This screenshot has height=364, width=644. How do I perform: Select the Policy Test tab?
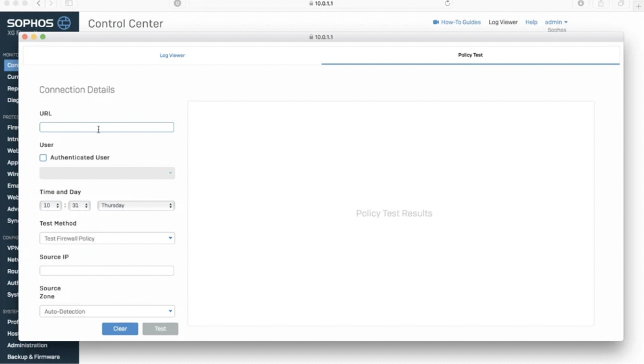(x=470, y=55)
